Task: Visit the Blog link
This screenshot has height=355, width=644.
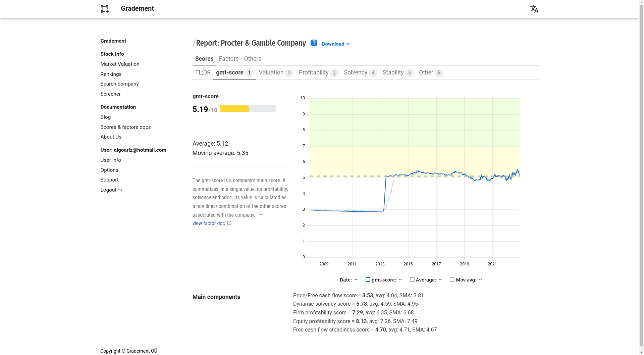Action: click(105, 117)
